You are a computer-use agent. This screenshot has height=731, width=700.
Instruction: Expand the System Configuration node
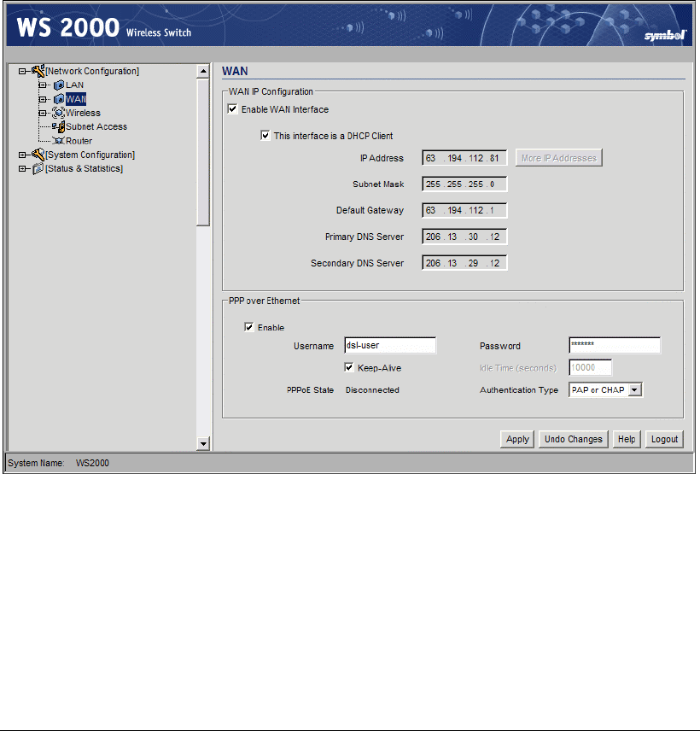click(x=22, y=155)
